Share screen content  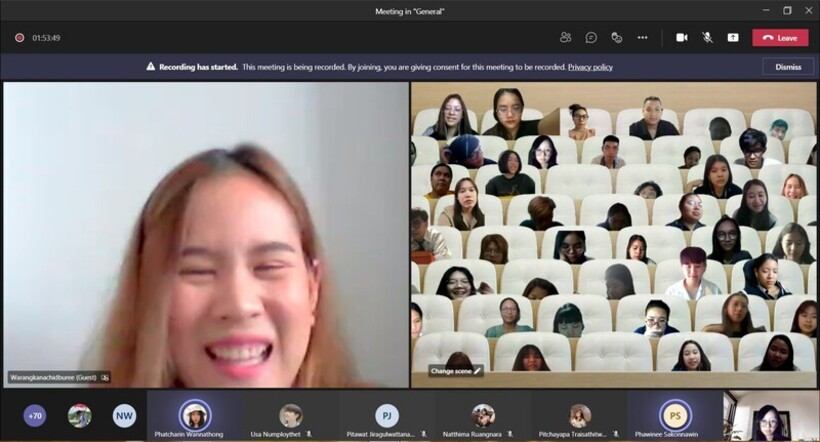click(733, 37)
